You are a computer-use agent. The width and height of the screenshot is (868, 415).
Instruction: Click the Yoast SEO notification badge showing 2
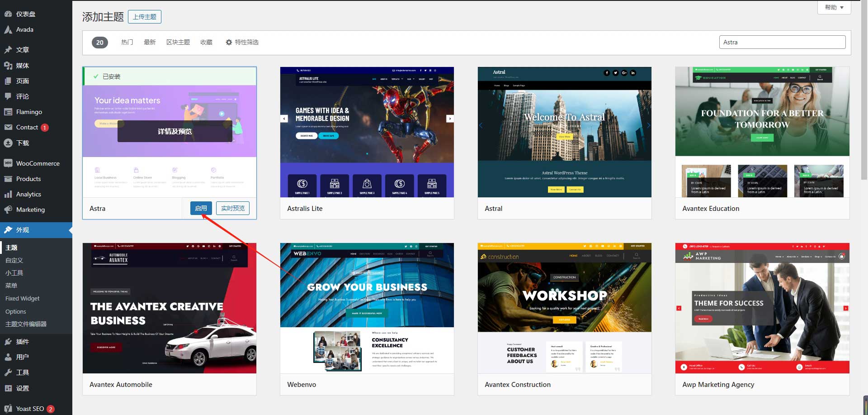tap(51, 409)
